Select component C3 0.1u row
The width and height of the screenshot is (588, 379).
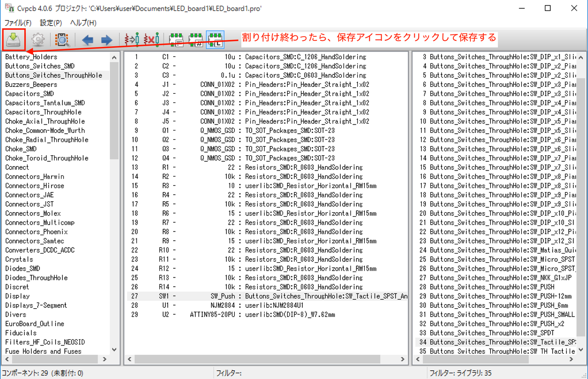click(x=266, y=75)
